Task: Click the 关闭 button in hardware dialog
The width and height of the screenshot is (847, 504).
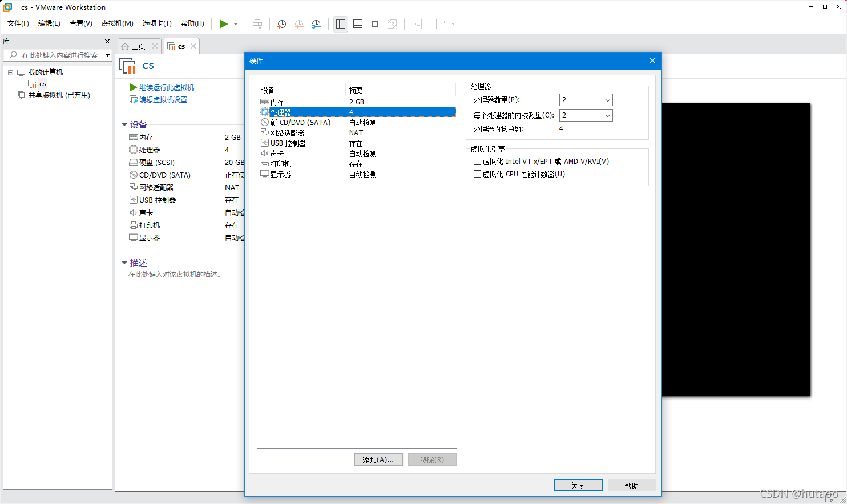Action: click(x=578, y=485)
